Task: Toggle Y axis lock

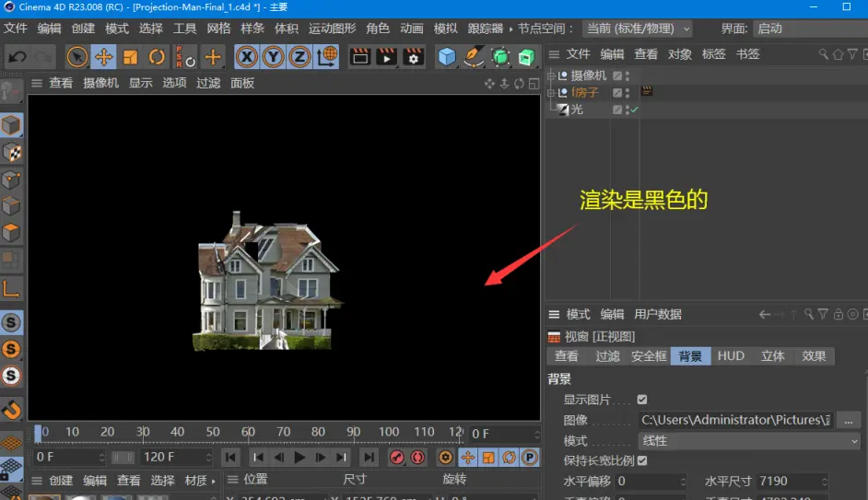Action: pyautogui.click(x=273, y=56)
